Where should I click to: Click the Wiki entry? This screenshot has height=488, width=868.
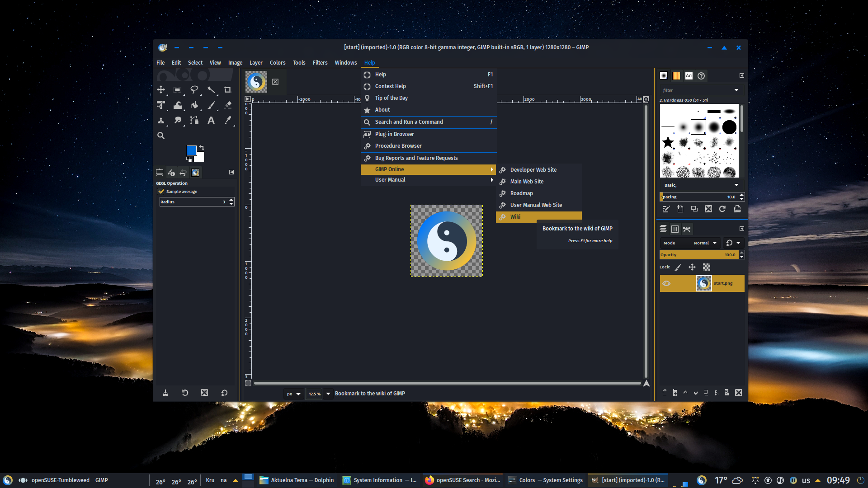(x=539, y=217)
